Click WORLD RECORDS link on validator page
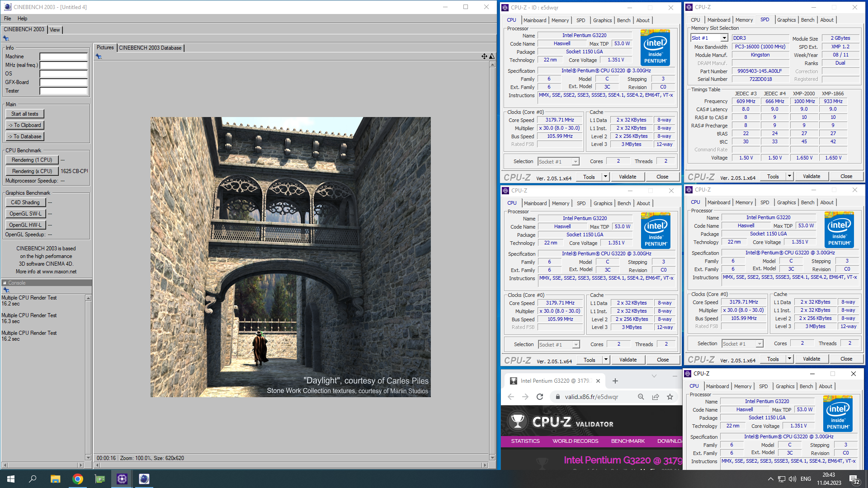Screen dimensions: 868x488 tap(575, 441)
